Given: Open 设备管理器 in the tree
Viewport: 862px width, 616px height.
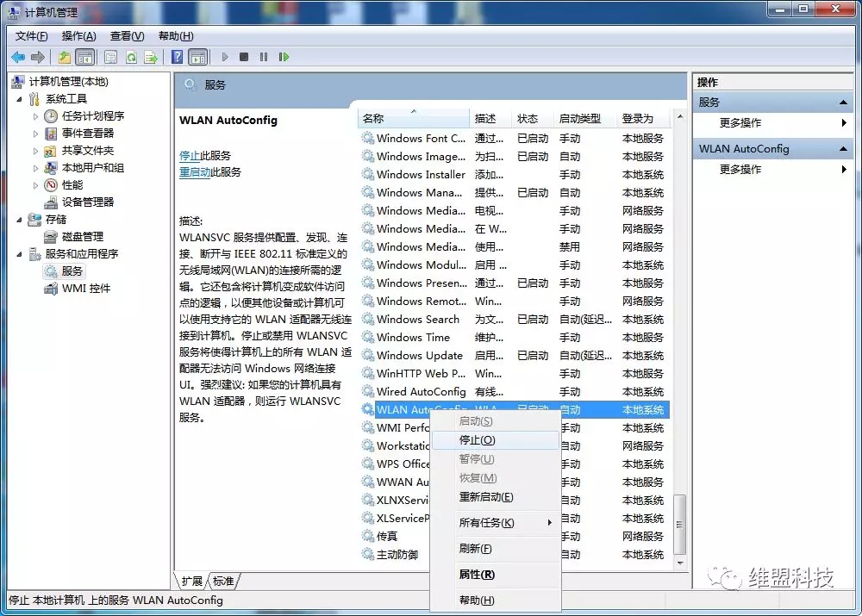Looking at the screenshot, I should [x=87, y=202].
